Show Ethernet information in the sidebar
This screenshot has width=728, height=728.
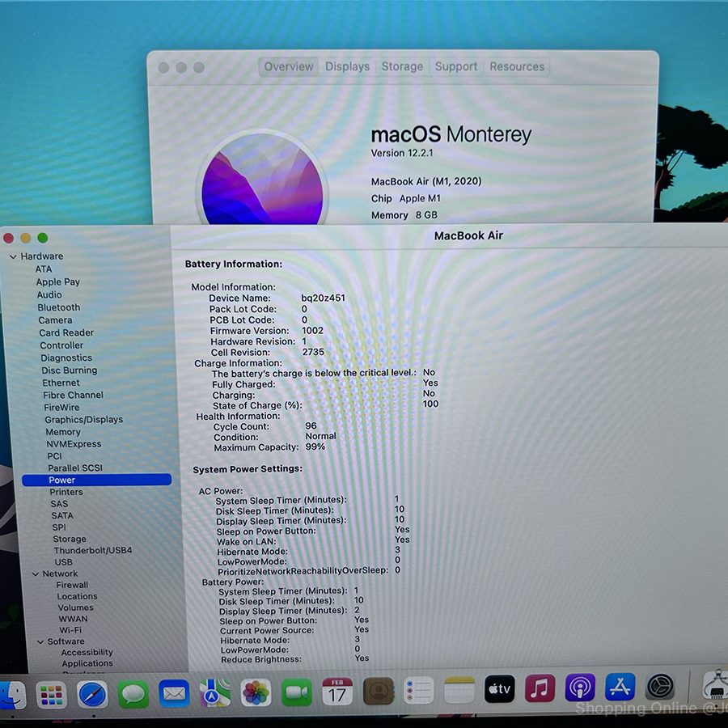point(61,383)
